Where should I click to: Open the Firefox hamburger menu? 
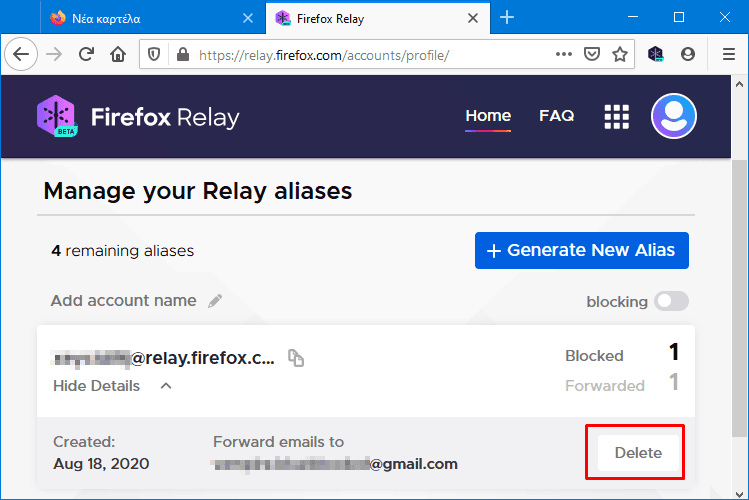[x=728, y=54]
